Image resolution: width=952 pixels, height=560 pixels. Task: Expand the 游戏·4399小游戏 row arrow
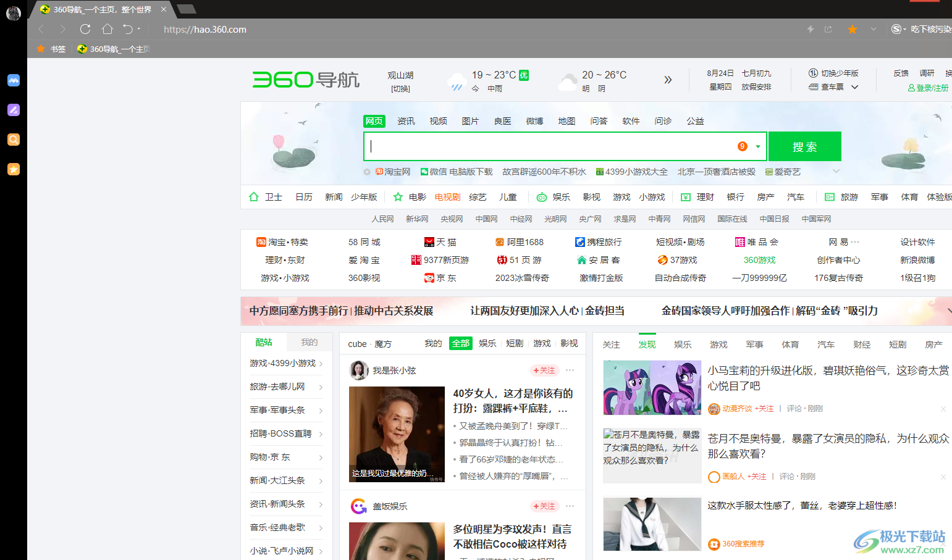(x=321, y=364)
